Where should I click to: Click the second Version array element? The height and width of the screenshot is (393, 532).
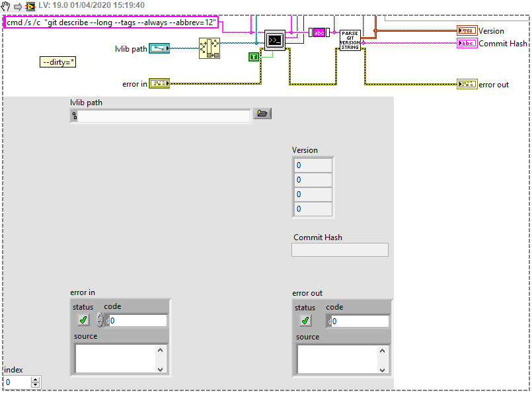[x=313, y=180]
